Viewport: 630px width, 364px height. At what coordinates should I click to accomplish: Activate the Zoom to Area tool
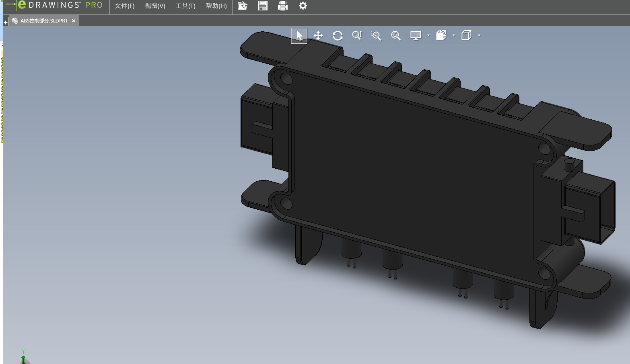pos(376,36)
